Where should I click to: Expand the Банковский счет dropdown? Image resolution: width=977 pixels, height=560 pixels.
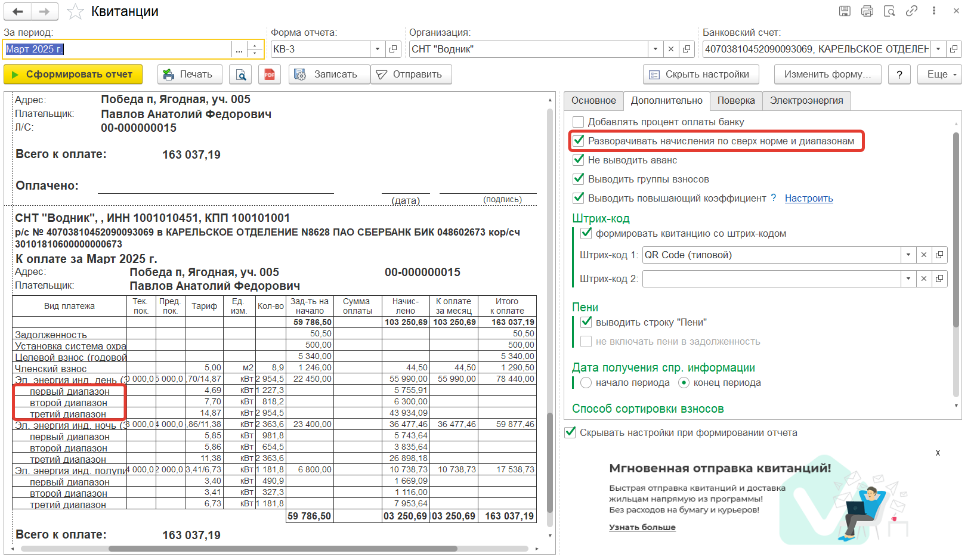tap(938, 49)
